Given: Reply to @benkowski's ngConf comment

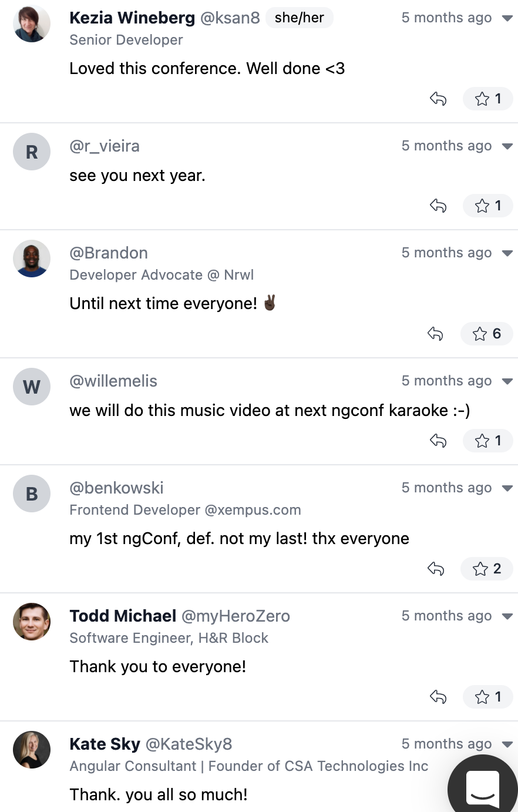Looking at the screenshot, I should click(x=436, y=569).
